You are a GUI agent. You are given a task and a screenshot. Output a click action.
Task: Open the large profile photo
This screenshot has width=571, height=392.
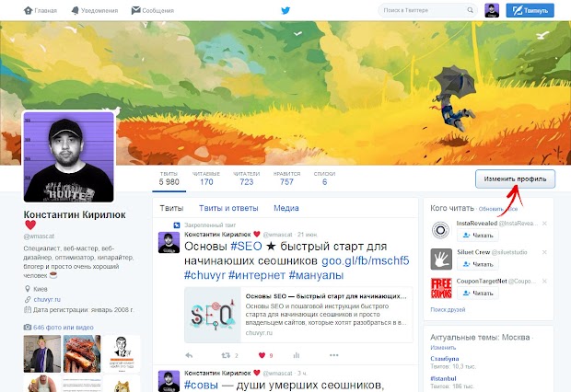point(68,156)
